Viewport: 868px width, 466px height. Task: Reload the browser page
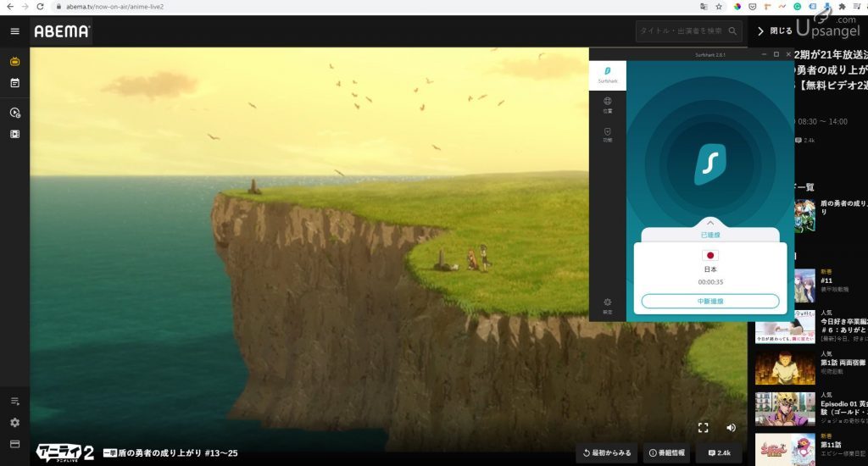(x=40, y=7)
